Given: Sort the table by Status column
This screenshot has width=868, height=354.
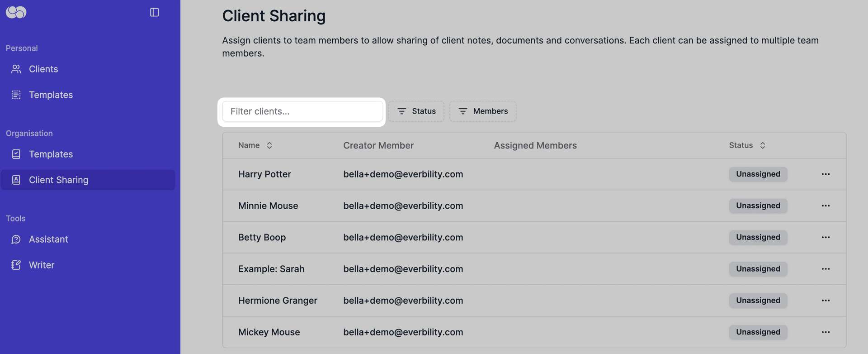Looking at the screenshot, I should click(x=747, y=145).
